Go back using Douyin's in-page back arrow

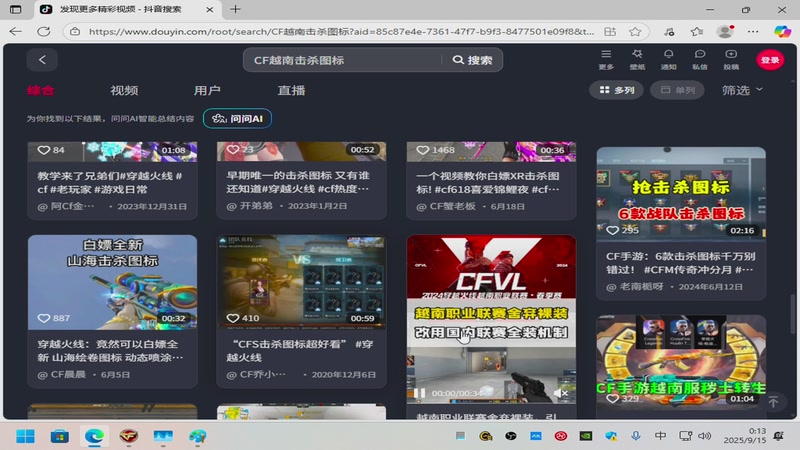[x=42, y=60]
